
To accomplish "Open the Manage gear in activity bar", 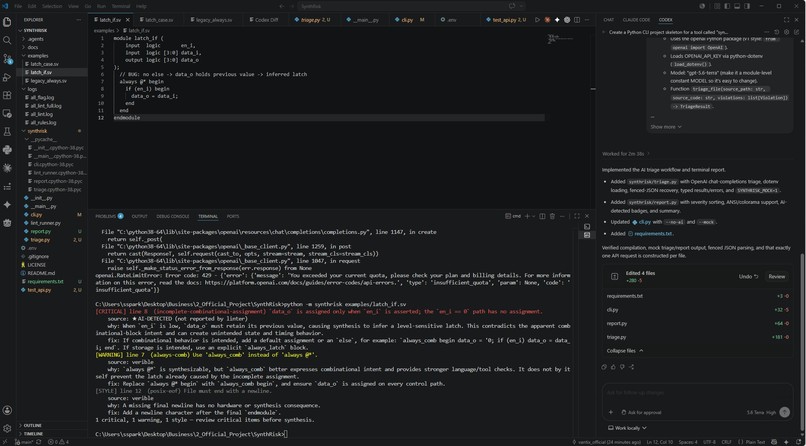I will [7, 428].
